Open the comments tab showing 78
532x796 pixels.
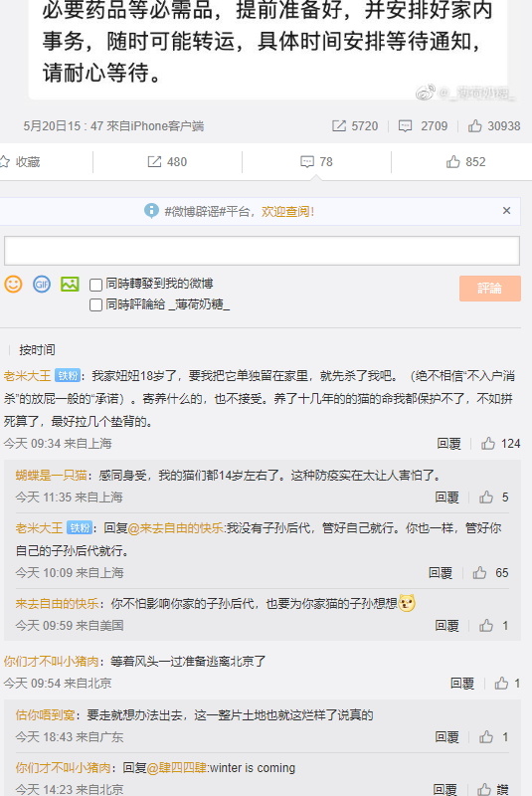tap(316, 162)
